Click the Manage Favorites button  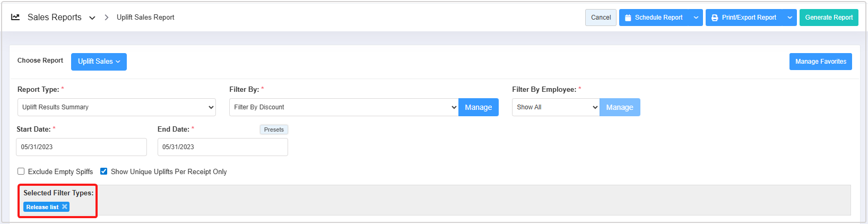[x=820, y=62]
